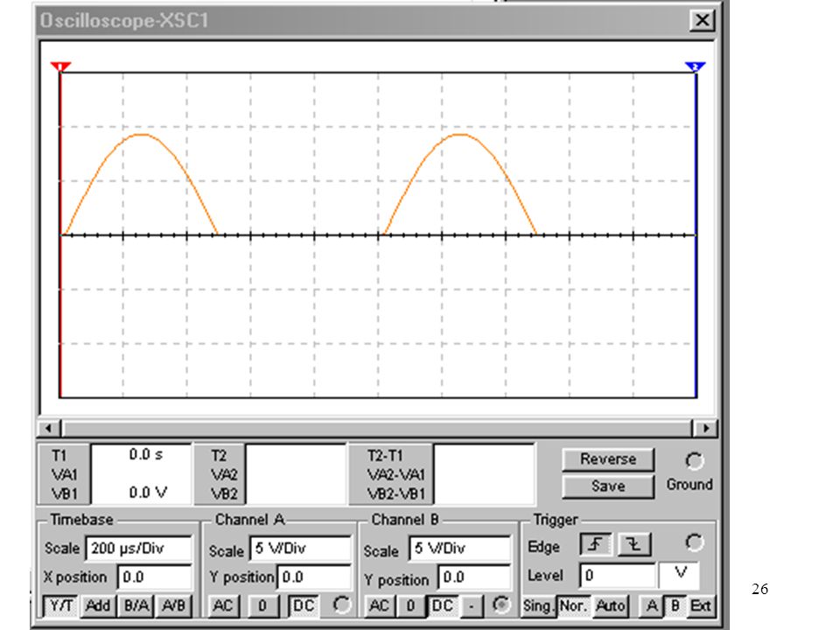Set Channel B coupling to DC
Viewport: 840px width, 630px height.
442,605
